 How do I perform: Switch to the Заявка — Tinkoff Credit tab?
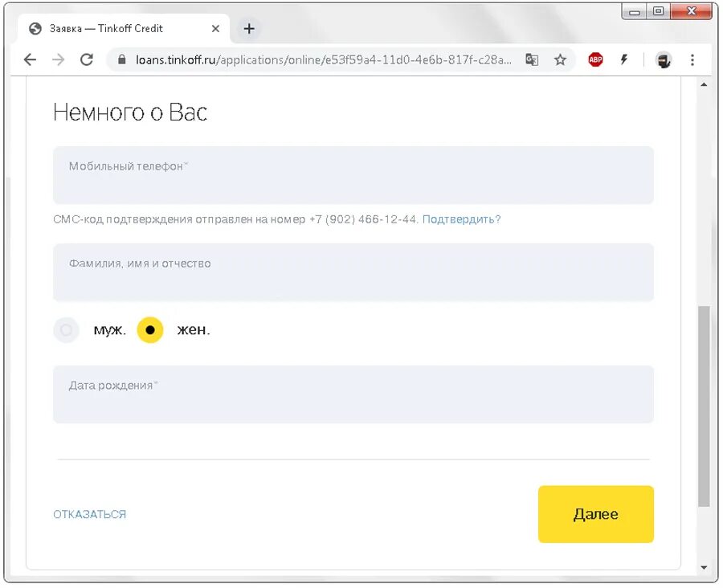click(112, 29)
